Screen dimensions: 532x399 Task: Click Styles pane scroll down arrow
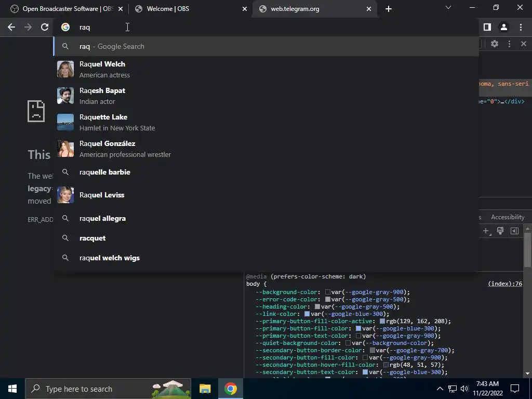tap(528, 374)
